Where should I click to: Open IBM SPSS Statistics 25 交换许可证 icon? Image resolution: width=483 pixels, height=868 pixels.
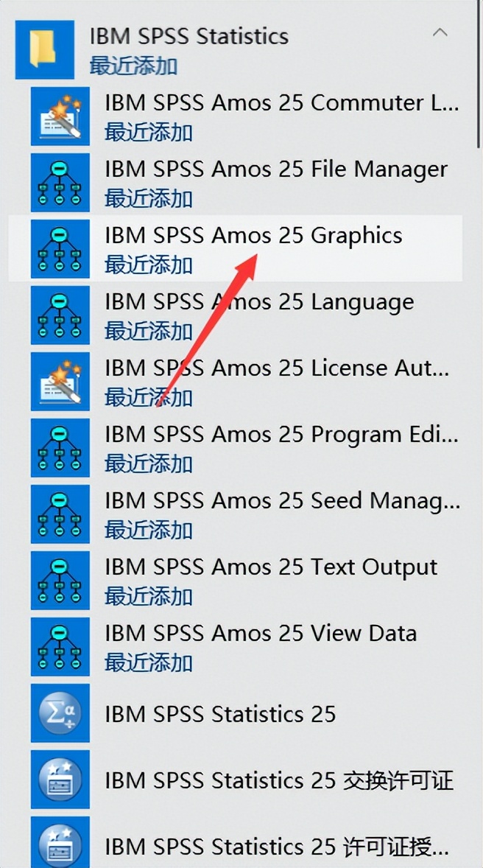tap(60, 779)
